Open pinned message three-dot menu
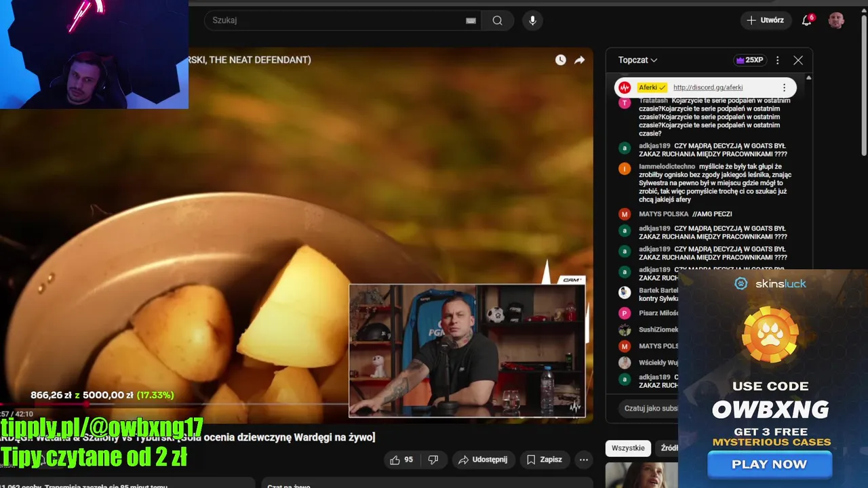The height and width of the screenshot is (488, 868). tap(784, 87)
